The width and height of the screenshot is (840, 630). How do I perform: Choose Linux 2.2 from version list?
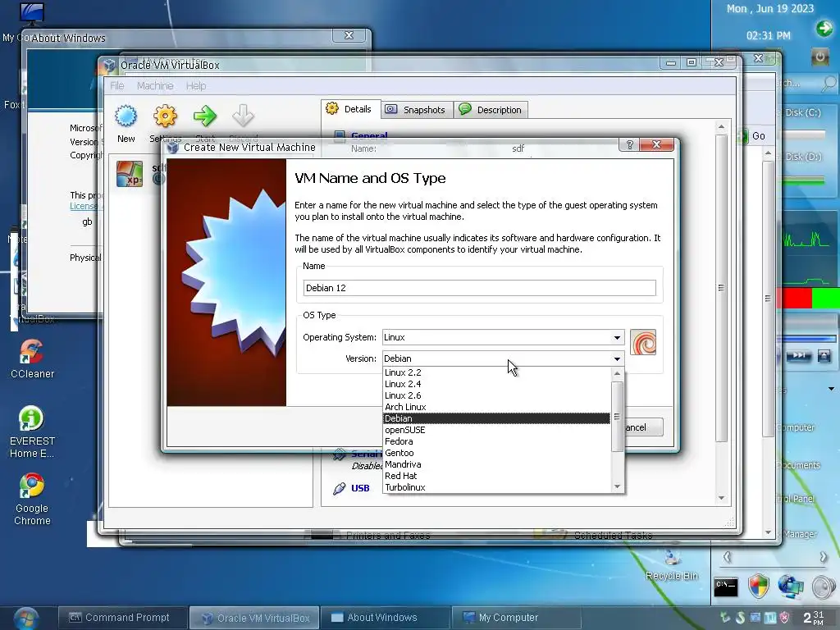pos(496,372)
